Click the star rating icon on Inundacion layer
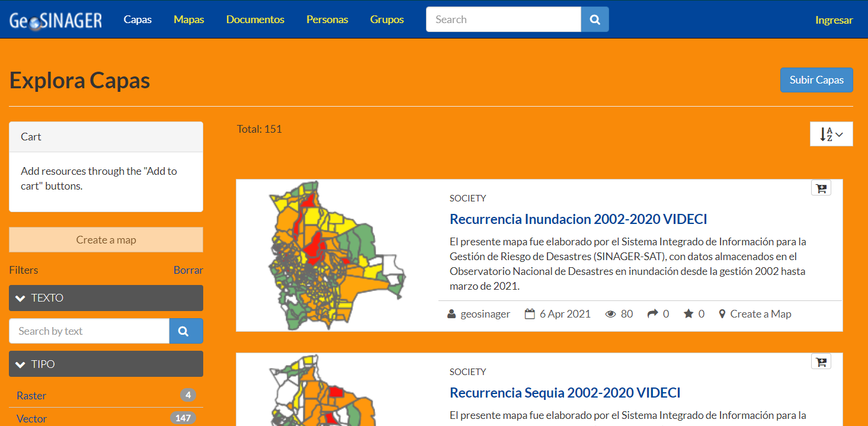868x426 pixels. coord(688,314)
